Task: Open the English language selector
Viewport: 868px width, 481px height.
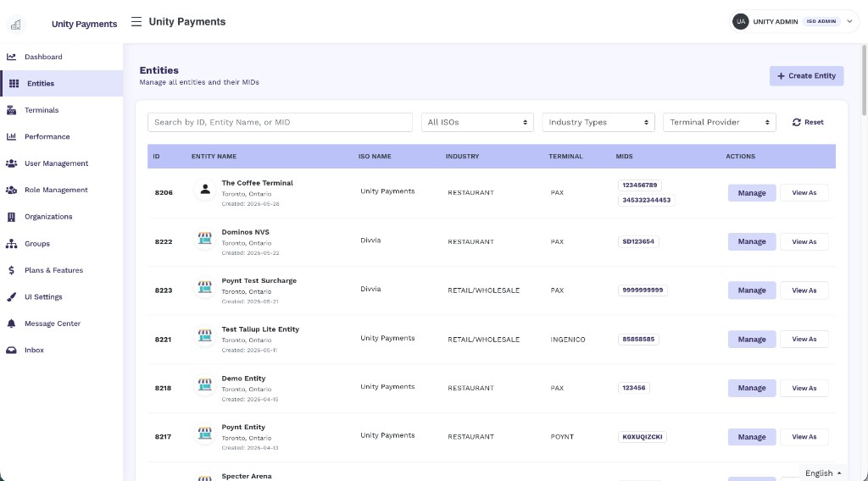Action: click(x=822, y=473)
